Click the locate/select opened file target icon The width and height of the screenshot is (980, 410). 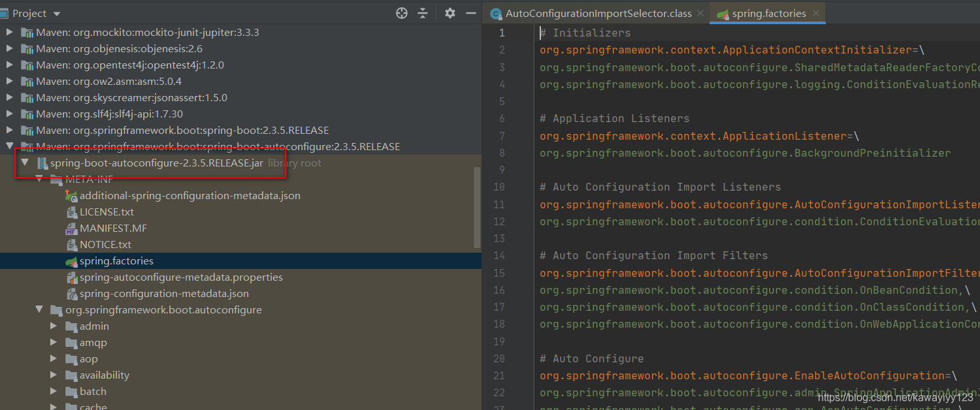402,13
